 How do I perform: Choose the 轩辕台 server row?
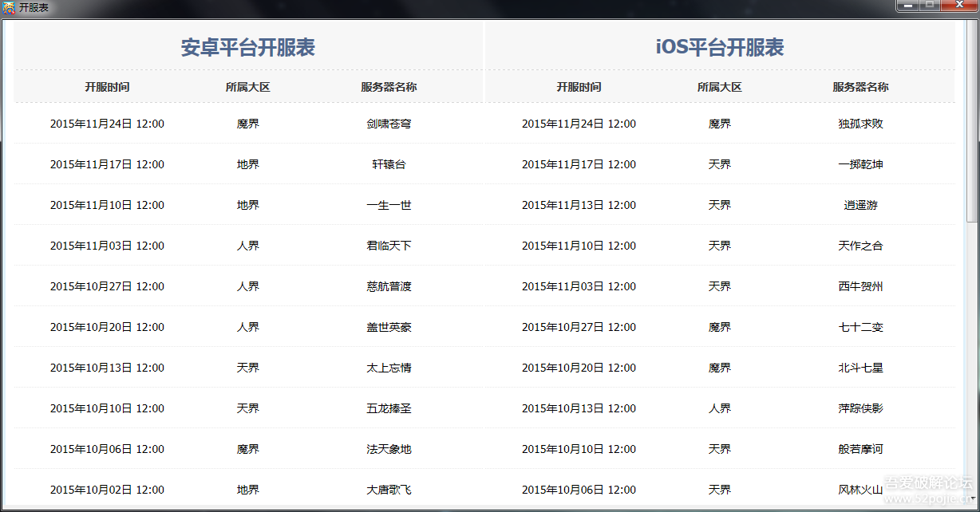pyautogui.click(x=389, y=164)
